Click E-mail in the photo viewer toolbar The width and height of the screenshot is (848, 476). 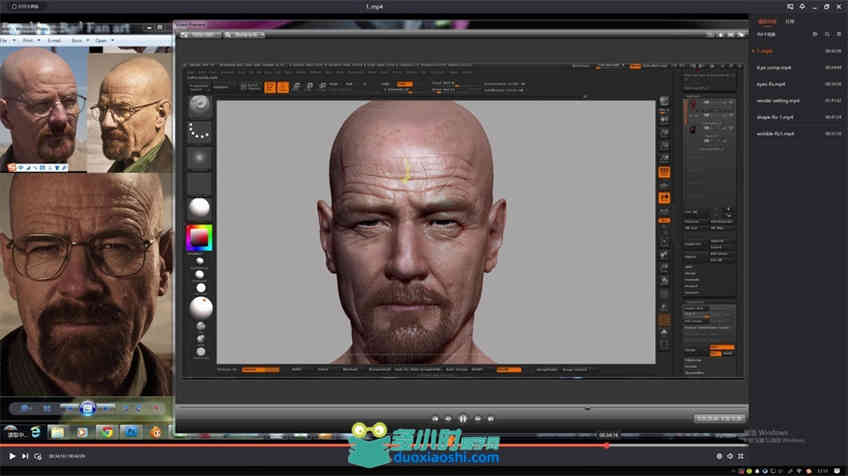(54, 40)
